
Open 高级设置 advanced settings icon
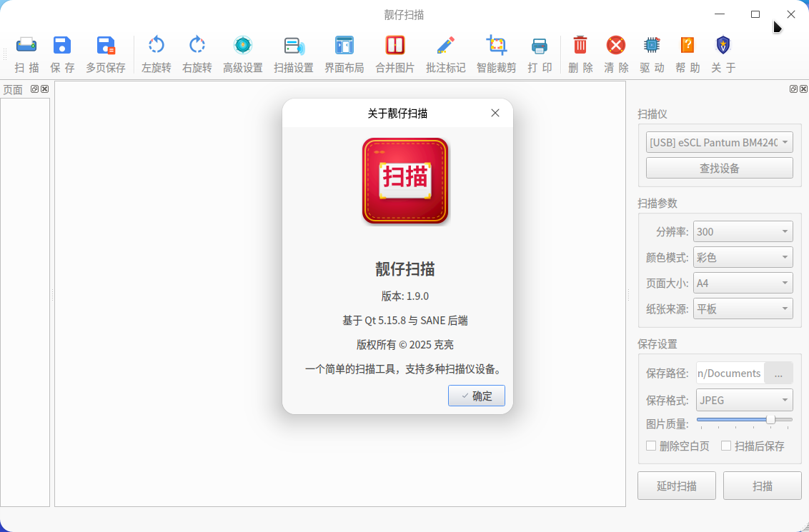(x=242, y=45)
